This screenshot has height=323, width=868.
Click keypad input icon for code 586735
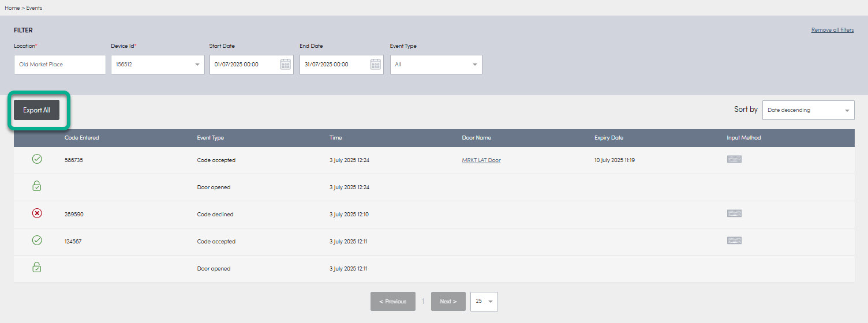pyautogui.click(x=734, y=159)
